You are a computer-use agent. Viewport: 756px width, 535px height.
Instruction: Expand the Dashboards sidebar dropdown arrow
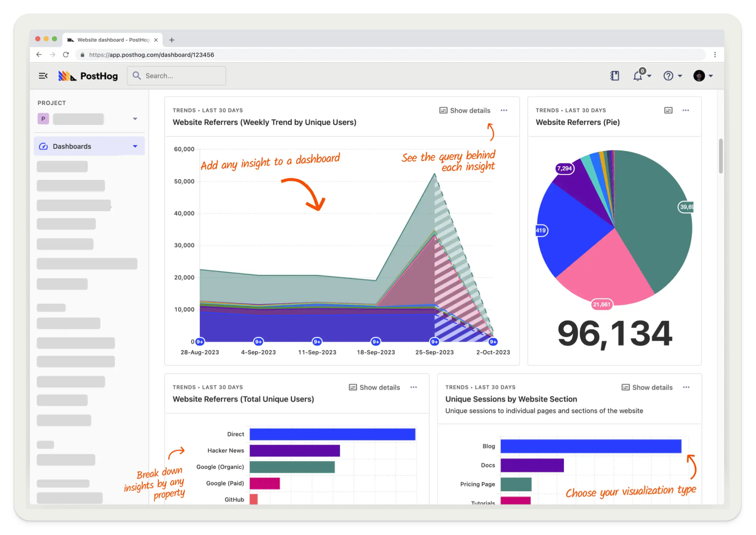(x=135, y=146)
